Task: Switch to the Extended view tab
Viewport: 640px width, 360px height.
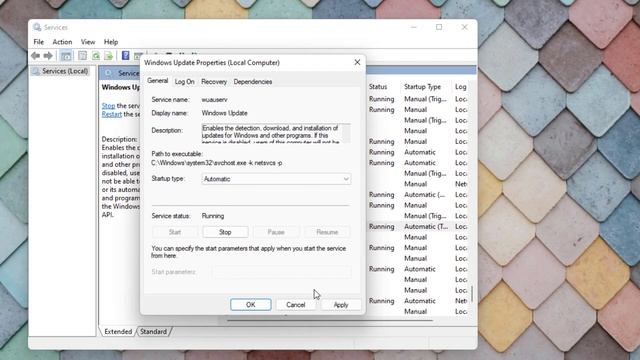Action: (x=118, y=331)
